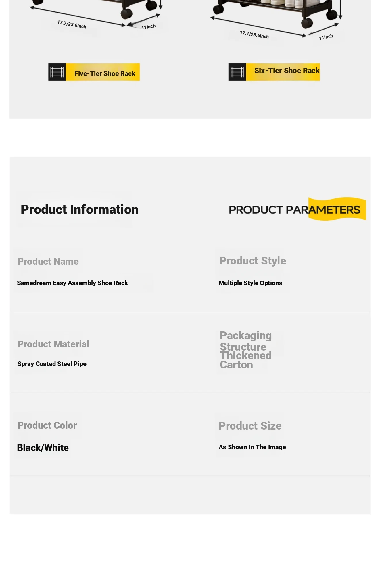
Task: Click the Product Style label
Action: [253, 261]
